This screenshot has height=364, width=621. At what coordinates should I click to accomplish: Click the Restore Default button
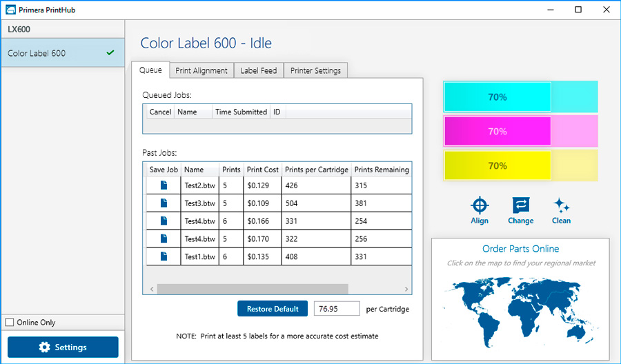point(273,309)
